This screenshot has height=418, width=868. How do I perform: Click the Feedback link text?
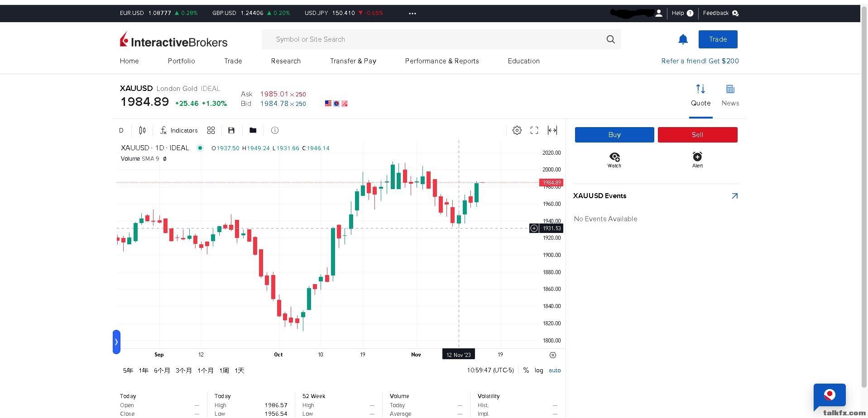pos(715,13)
